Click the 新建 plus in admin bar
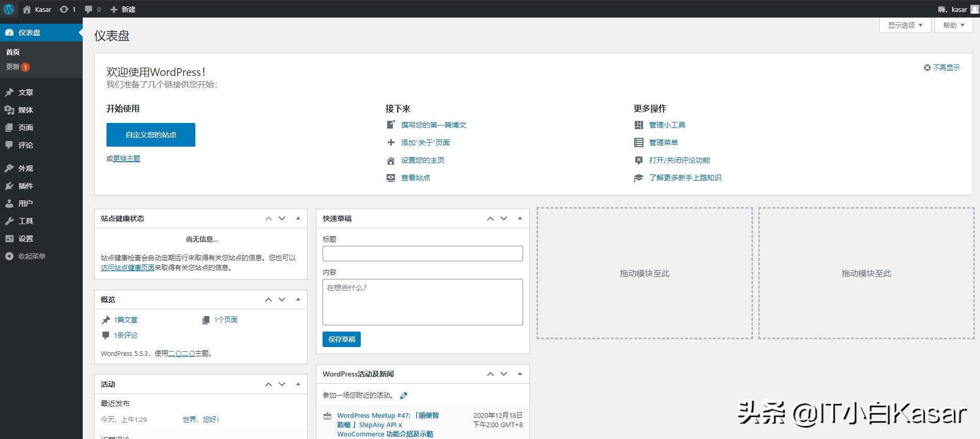 [114, 9]
